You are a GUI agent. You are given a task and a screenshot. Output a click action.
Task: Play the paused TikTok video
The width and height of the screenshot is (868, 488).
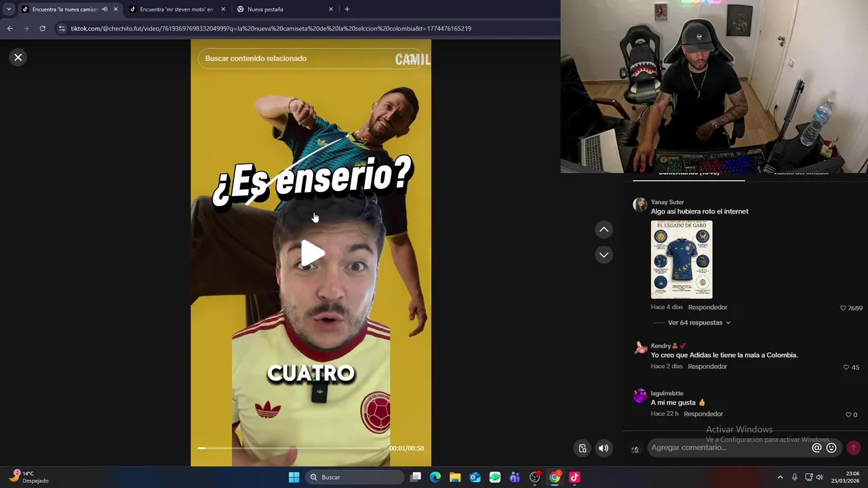pos(312,253)
